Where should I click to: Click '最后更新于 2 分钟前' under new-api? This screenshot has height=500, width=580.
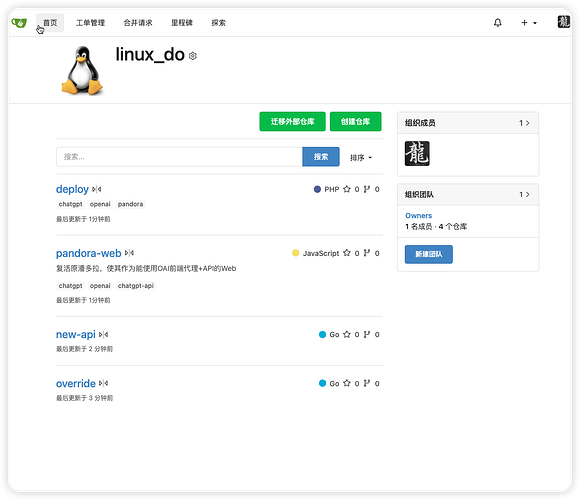click(84, 349)
